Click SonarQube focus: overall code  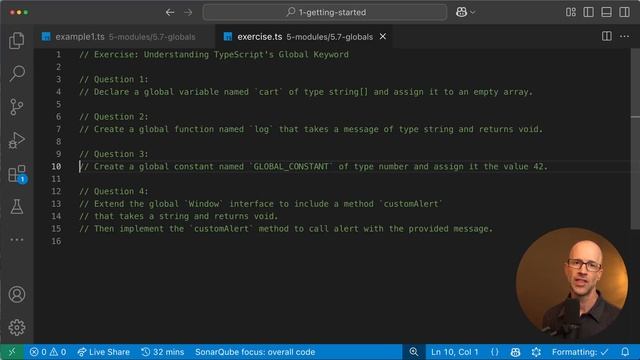255,352
